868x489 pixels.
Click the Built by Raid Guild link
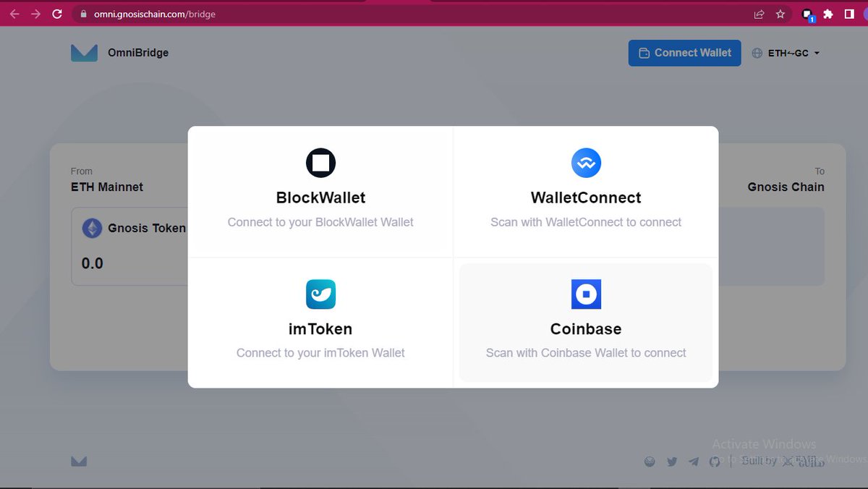tap(783, 461)
